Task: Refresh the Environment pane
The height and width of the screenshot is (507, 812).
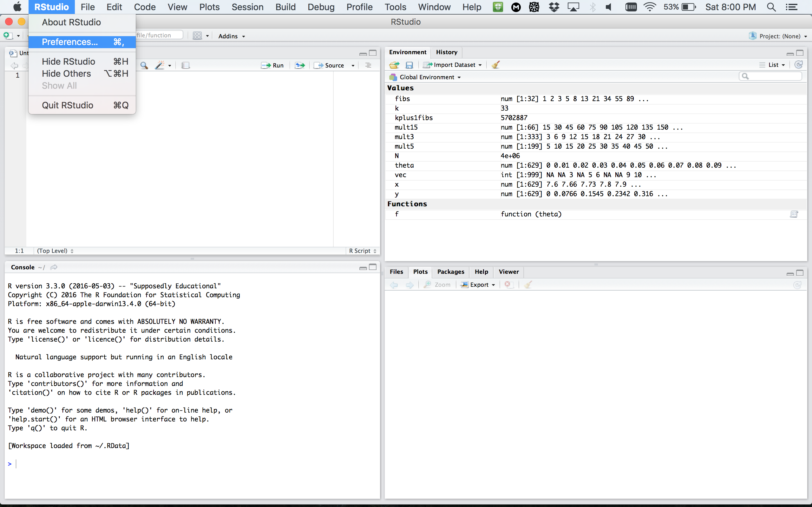Action: pyautogui.click(x=799, y=65)
